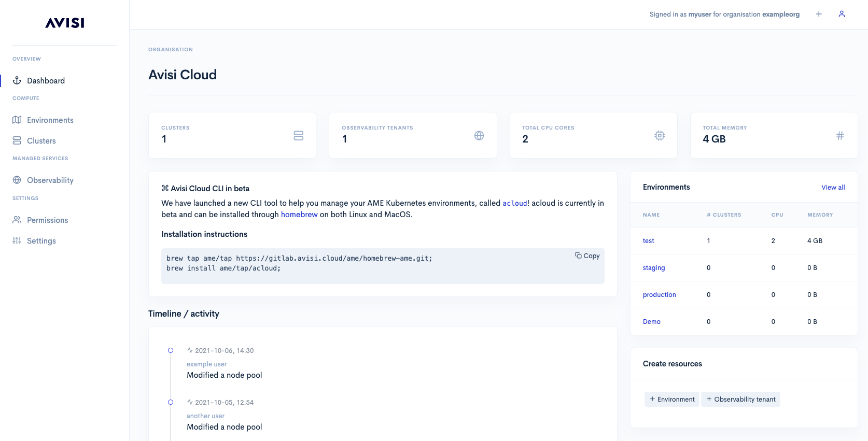The height and width of the screenshot is (441, 868).
Task: Click the globe icon beside Observability in sidebar
Action: (x=17, y=180)
